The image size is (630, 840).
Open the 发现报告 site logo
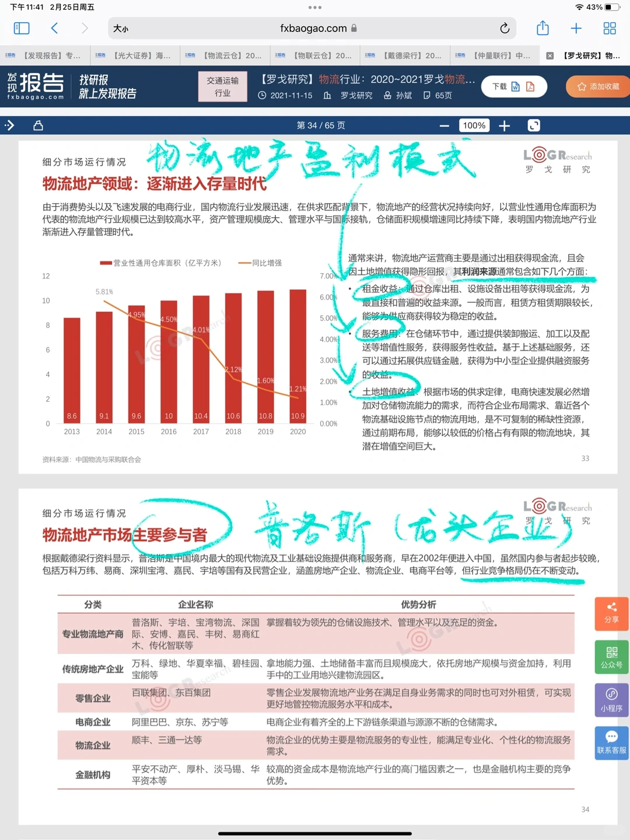[x=36, y=86]
